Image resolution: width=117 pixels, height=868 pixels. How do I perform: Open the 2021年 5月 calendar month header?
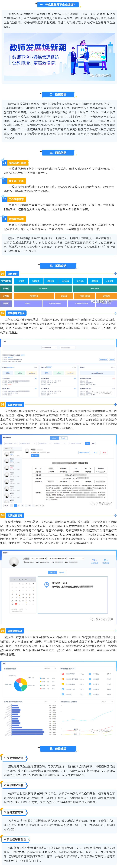point(23,579)
